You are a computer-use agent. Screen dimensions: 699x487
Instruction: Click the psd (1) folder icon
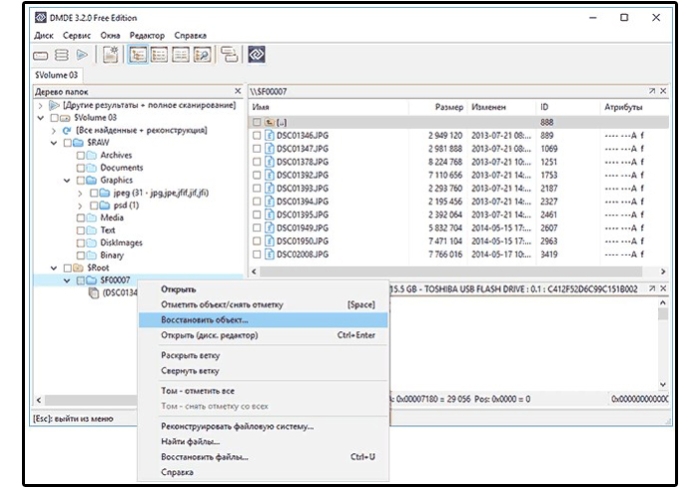point(105,206)
